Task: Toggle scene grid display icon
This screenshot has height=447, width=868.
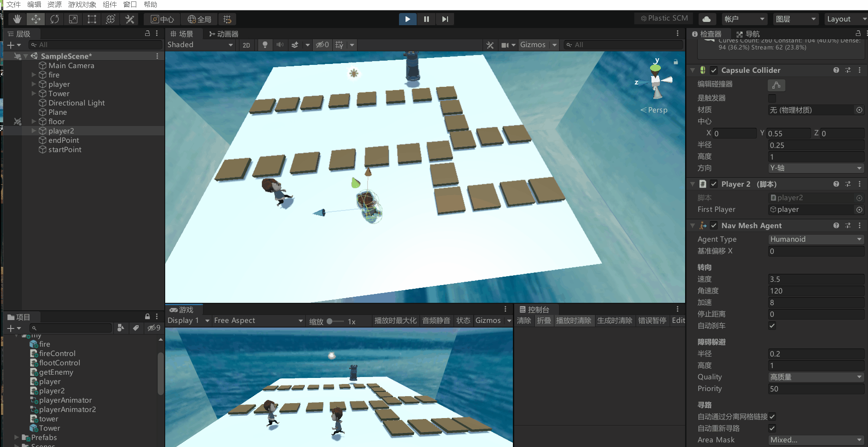Action: point(340,45)
